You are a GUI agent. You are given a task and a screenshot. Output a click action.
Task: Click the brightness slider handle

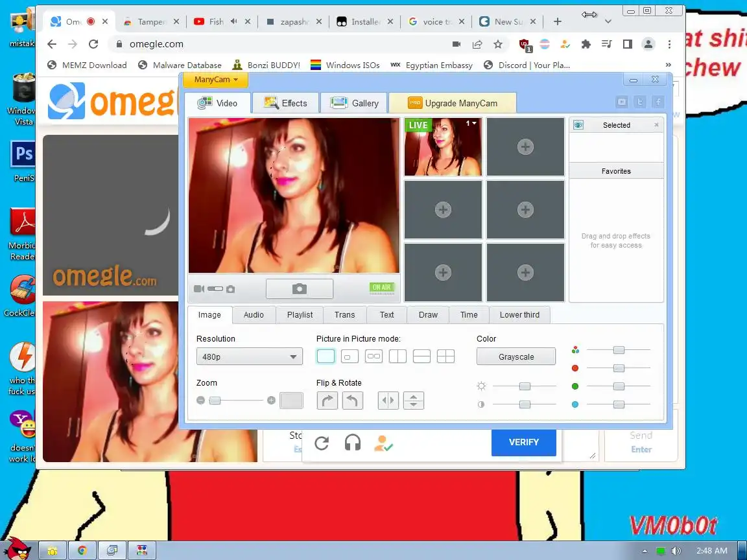click(x=525, y=386)
